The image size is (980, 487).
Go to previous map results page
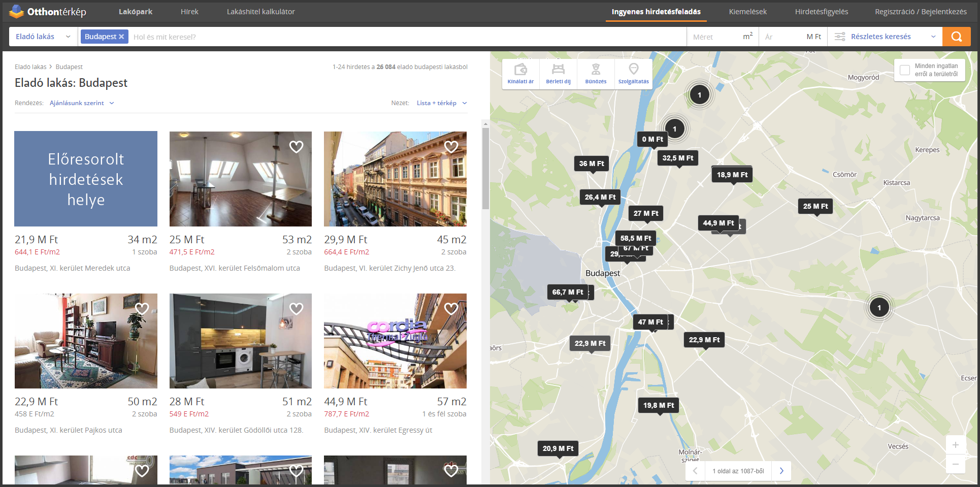695,471
